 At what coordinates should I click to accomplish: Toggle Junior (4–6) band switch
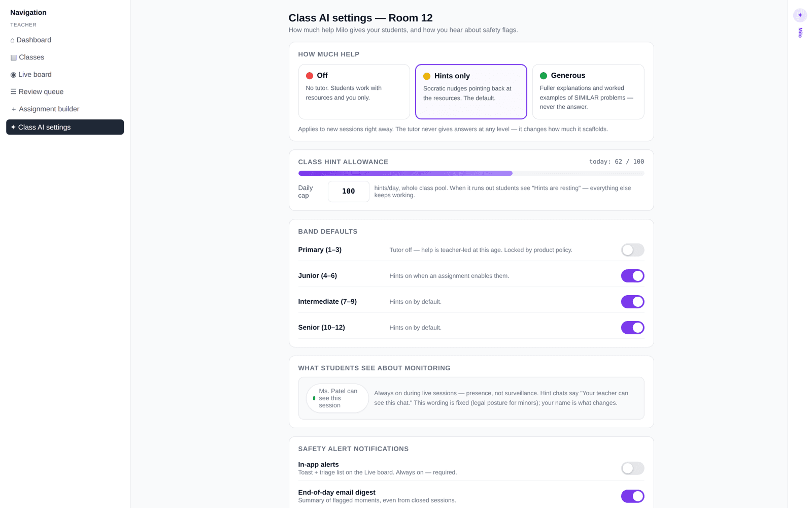point(632,276)
